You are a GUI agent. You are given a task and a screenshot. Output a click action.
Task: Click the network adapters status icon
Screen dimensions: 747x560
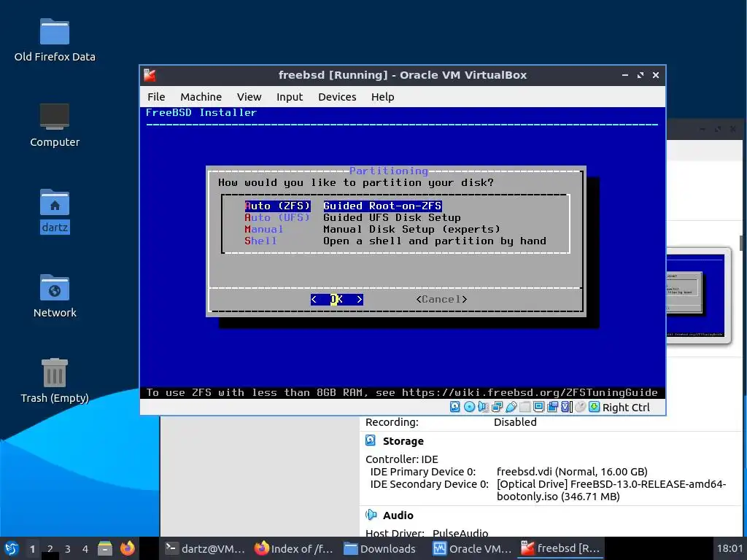coord(497,407)
